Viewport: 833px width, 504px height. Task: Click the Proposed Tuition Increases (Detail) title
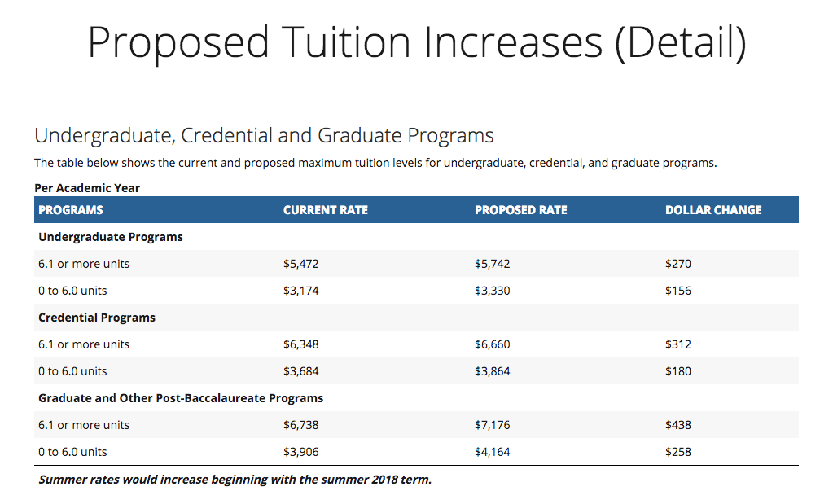coord(416,42)
